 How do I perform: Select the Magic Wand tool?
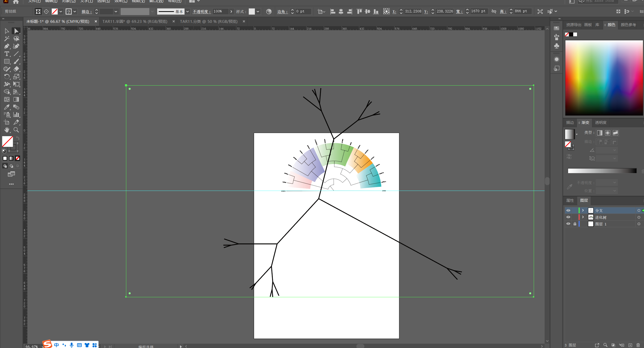tap(7, 39)
